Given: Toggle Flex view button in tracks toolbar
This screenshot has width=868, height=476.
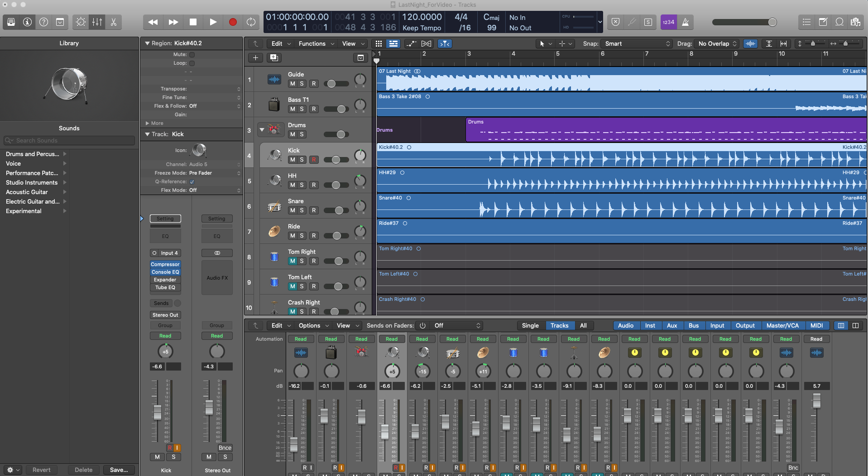Looking at the screenshot, I should 426,43.
